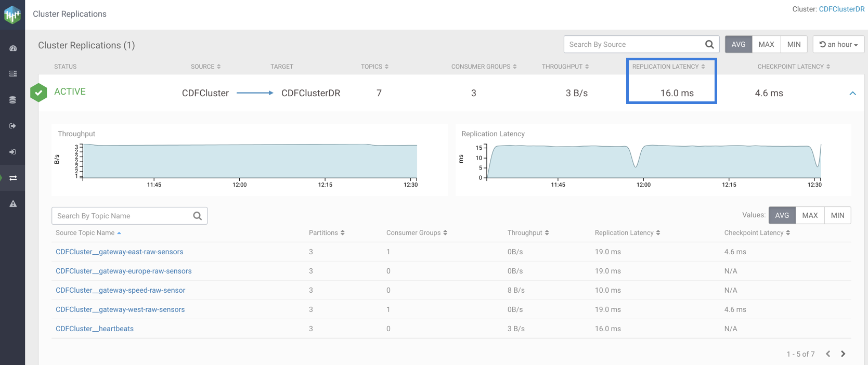Open the 'an hour' time range dropdown

click(x=838, y=45)
